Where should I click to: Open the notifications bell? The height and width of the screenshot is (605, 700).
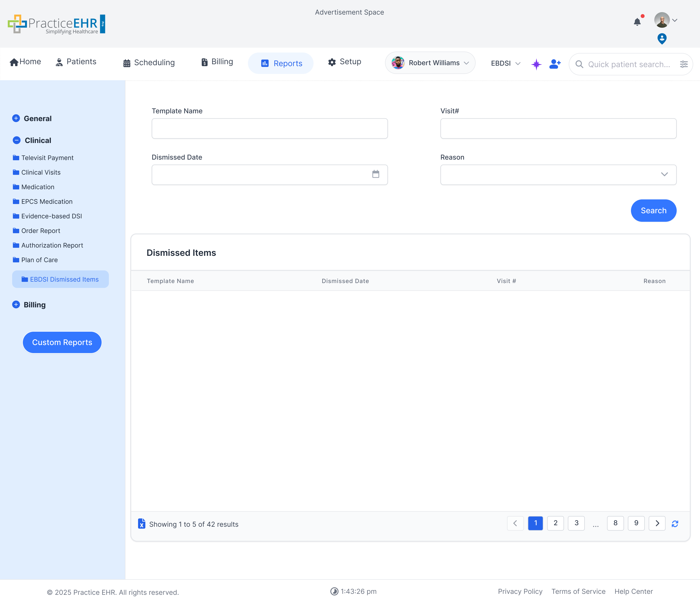(x=637, y=22)
